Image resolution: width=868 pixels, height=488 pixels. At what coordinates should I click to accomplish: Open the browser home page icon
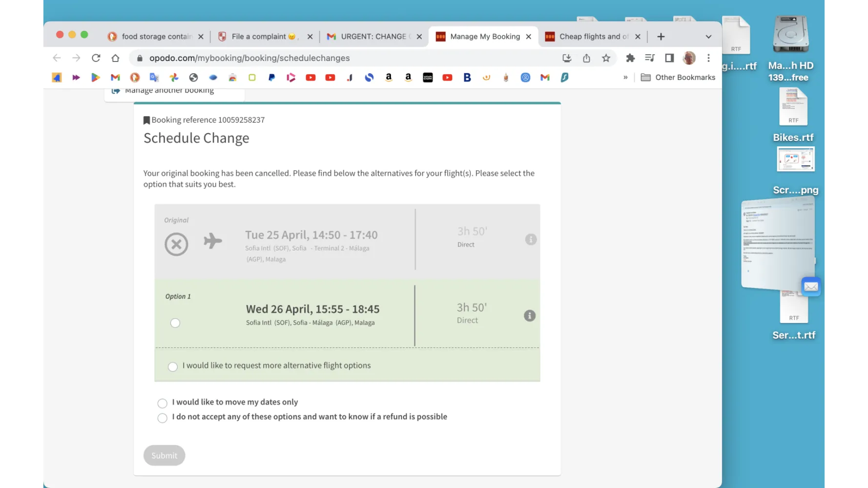115,58
